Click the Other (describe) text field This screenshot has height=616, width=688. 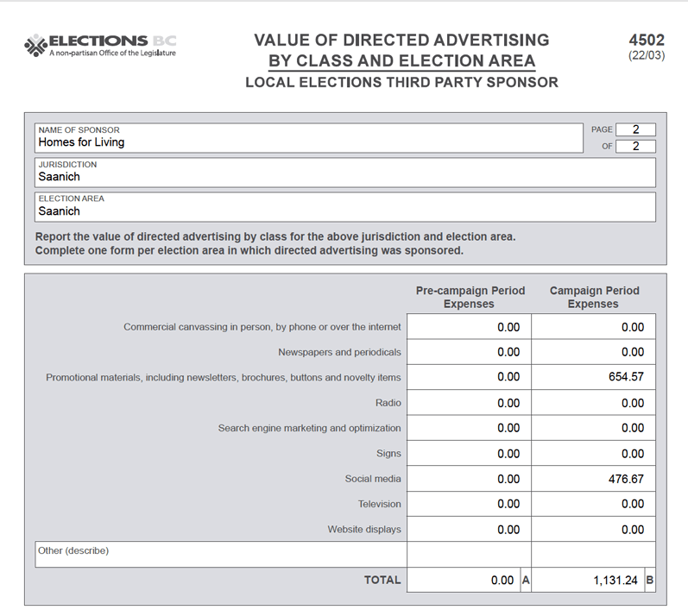click(220, 555)
